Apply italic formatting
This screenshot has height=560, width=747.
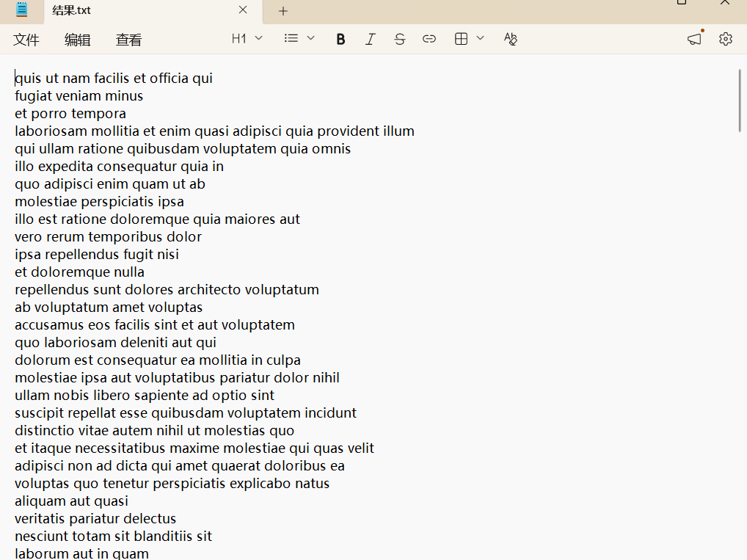click(x=370, y=39)
